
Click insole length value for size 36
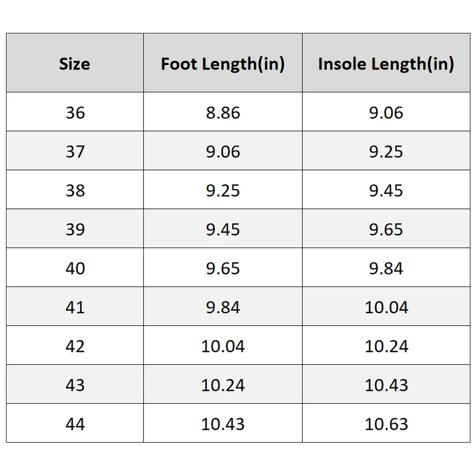point(386,112)
